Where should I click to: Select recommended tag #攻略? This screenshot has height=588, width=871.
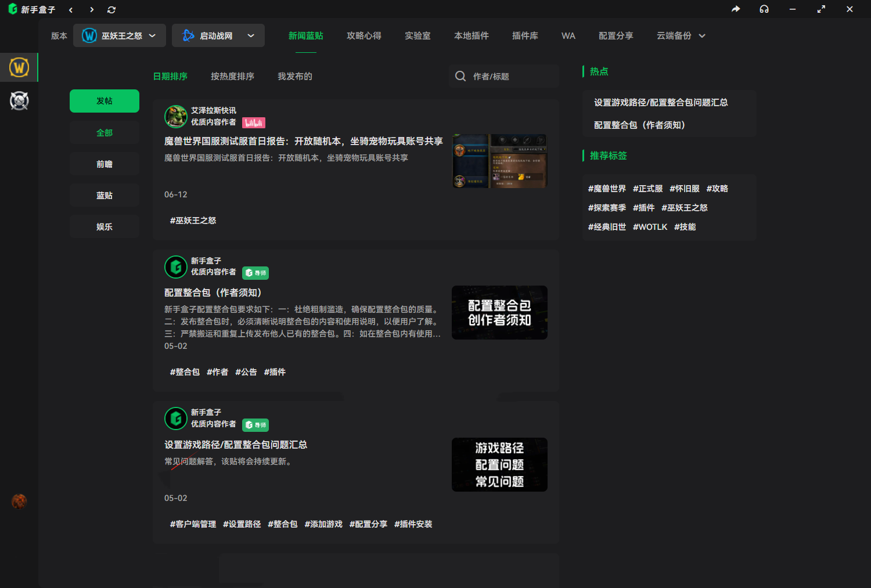click(717, 189)
